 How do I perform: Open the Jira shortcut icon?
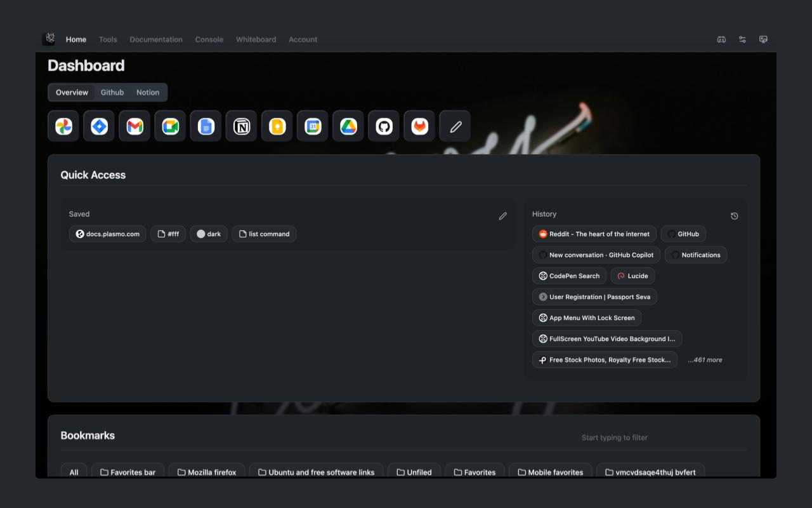[99, 126]
